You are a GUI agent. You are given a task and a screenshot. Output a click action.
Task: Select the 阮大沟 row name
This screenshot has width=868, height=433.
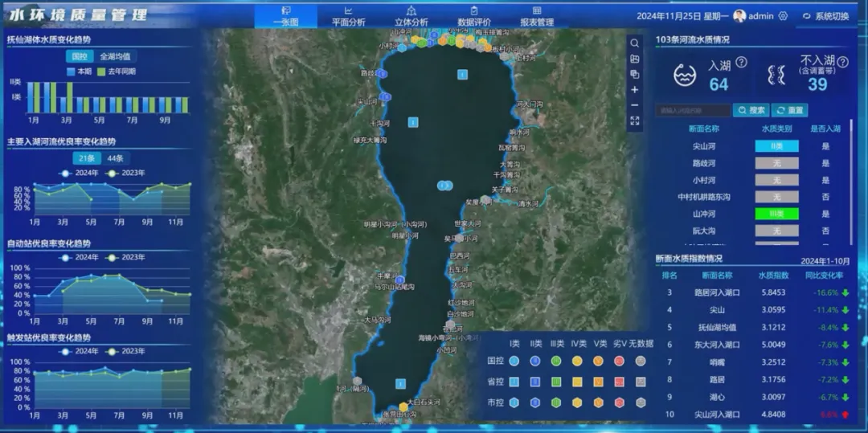point(703,231)
